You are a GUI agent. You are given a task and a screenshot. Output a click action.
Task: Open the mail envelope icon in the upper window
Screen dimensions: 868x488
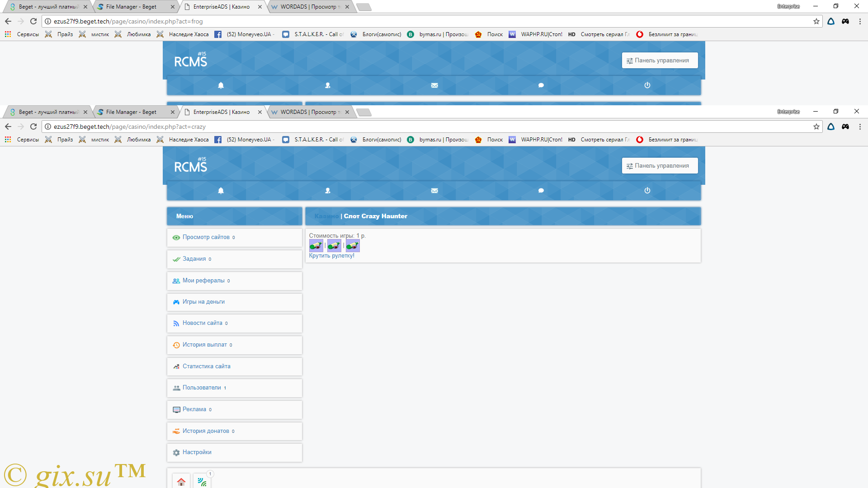tap(434, 85)
